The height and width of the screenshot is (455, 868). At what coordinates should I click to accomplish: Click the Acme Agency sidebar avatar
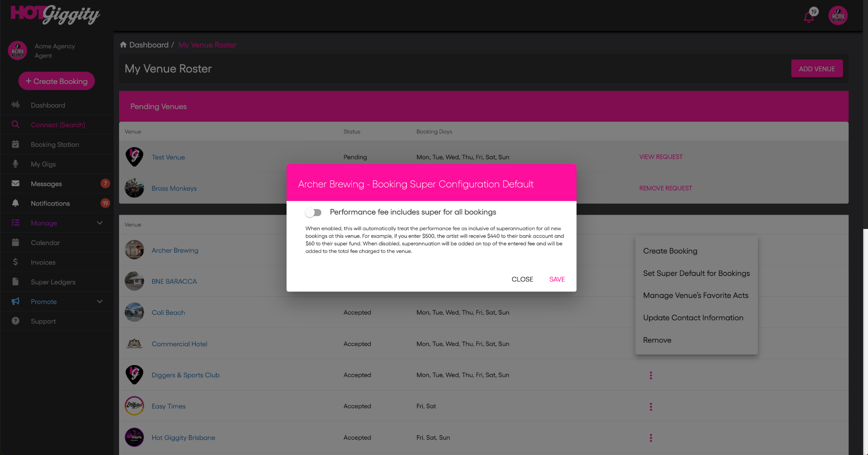coord(17,50)
